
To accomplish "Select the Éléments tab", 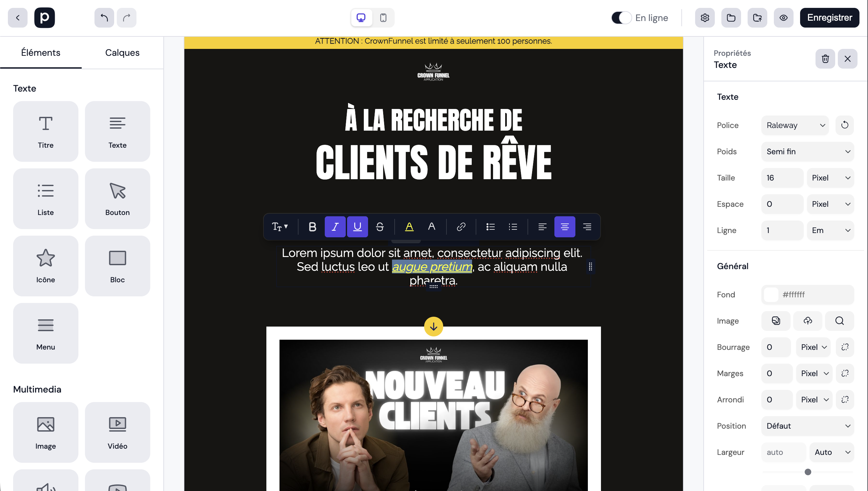I will [x=40, y=53].
